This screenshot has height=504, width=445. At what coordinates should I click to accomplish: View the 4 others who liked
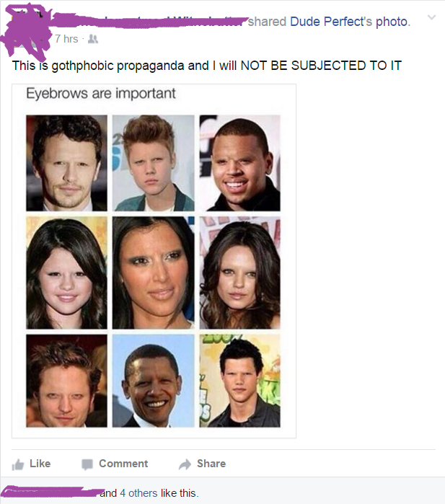click(138, 493)
